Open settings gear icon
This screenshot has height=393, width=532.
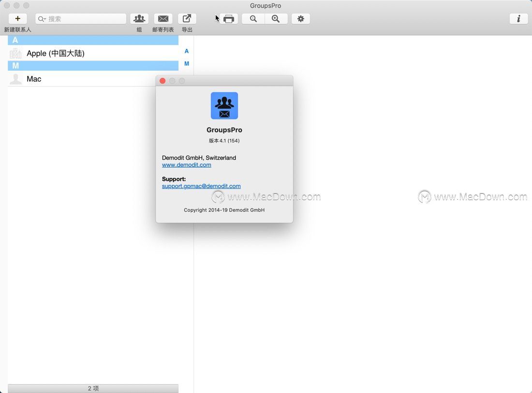[x=301, y=19]
